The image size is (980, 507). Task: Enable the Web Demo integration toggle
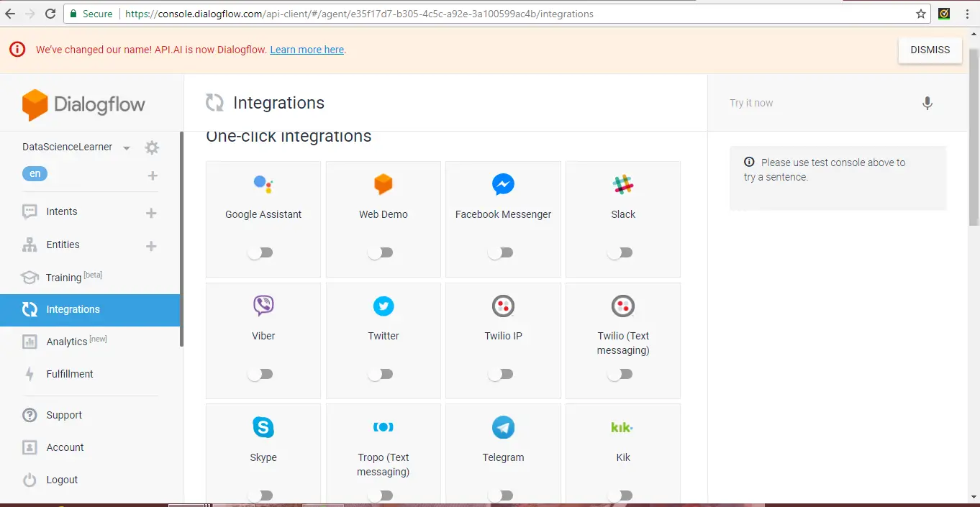click(x=381, y=252)
